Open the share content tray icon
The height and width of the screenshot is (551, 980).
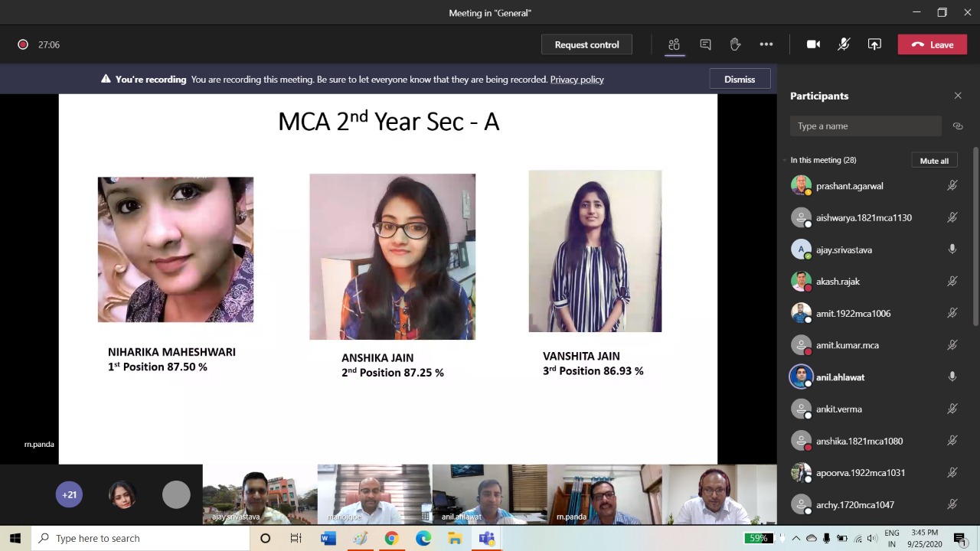[x=874, y=44]
